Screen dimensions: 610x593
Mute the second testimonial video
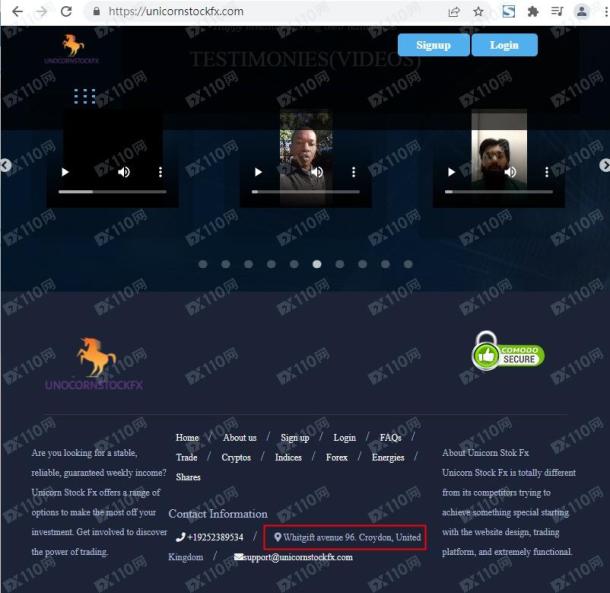click(x=317, y=172)
